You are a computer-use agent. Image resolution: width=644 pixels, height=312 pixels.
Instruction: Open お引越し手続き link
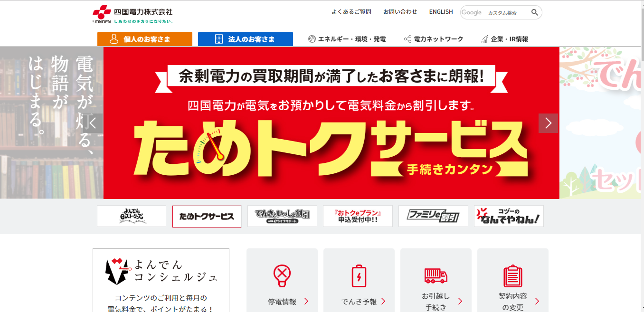point(436,302)
